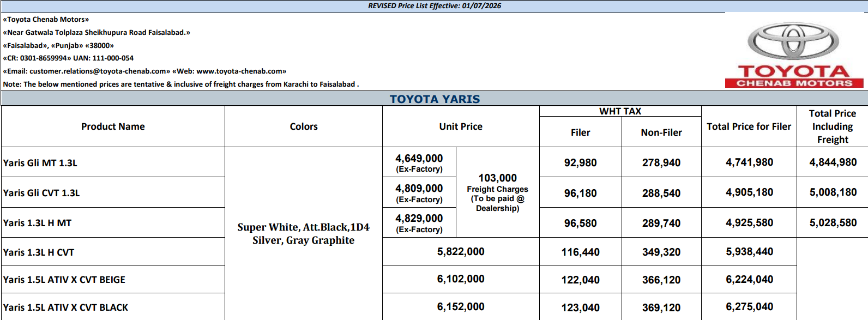This screenshot has width=868, height=320.
Task: Select Yaris 1.5L ATIV X CVT BEIGE
Action: [x=64, y=280]
